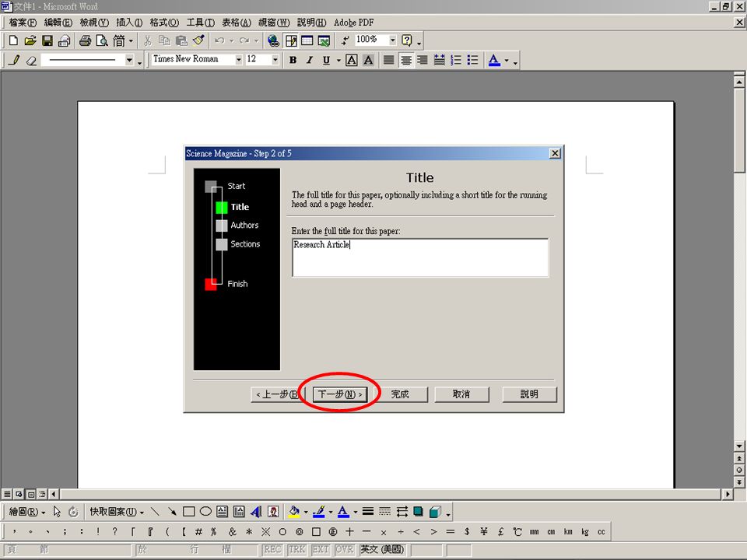Screen dimensions: 747x560
Task: Toggle underline formatting
Action: tap(326, 60)
